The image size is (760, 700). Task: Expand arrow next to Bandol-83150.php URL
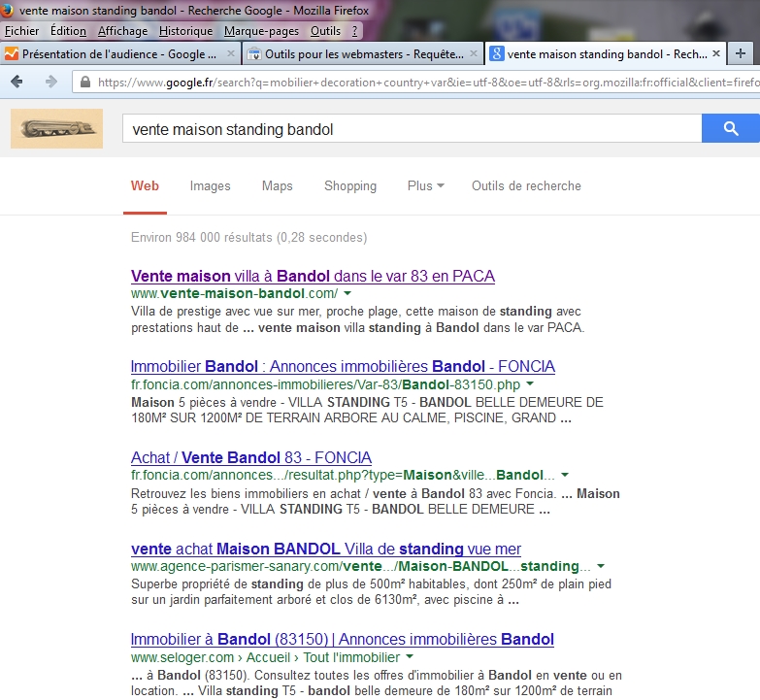tap(530, 383)
